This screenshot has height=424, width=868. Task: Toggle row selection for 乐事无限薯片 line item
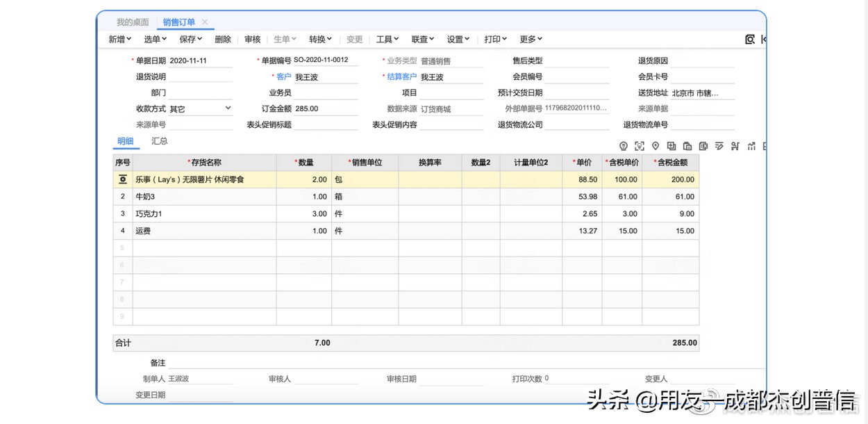pyautogui.click(x=122, y=179)
